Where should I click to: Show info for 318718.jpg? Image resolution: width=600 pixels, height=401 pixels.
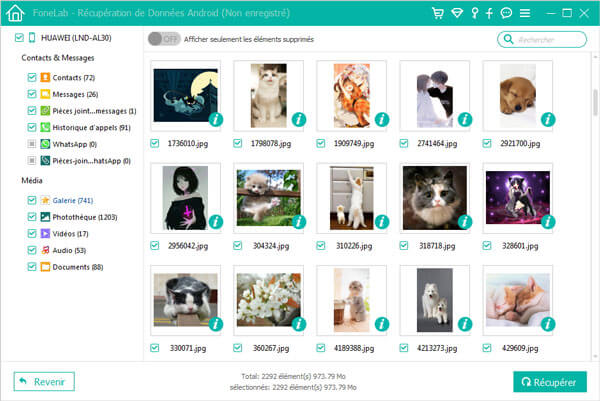pos(465,222)
